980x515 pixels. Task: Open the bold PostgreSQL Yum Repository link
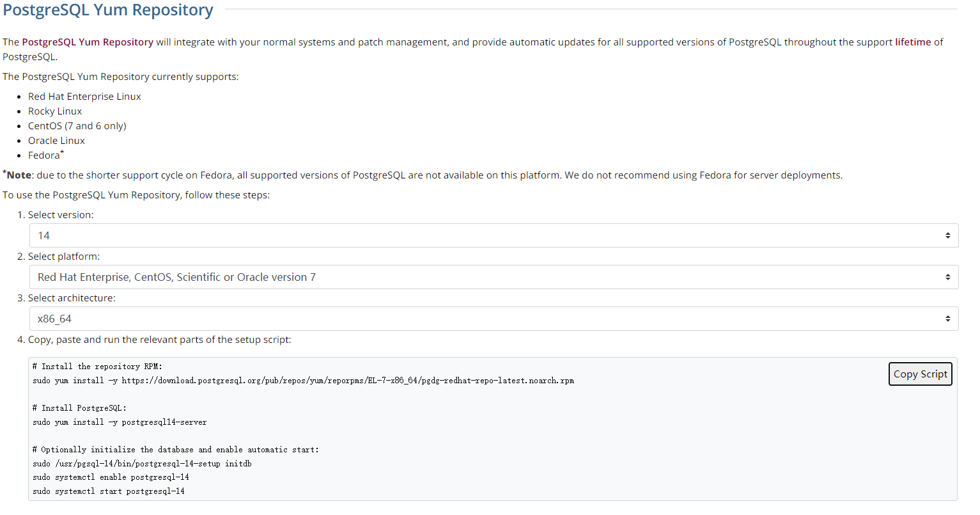click(x=88, y=42)
